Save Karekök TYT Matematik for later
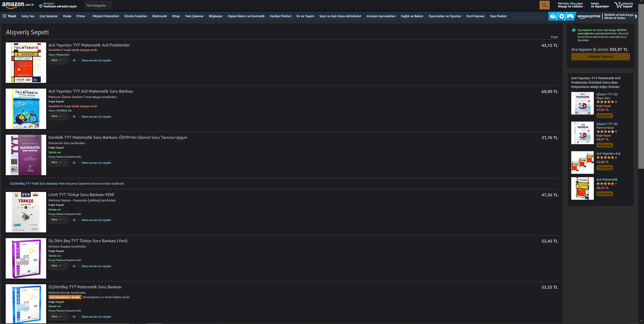This screenshot has width=644, height=324. (x=96, y=163)
